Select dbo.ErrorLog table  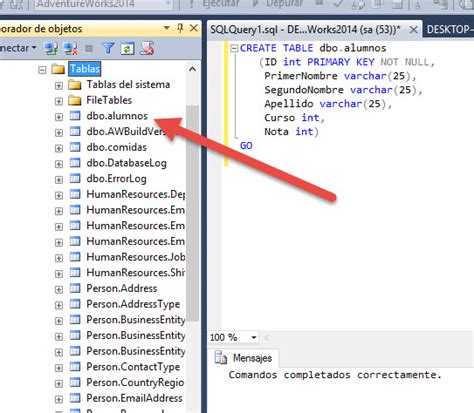[116, 179]
